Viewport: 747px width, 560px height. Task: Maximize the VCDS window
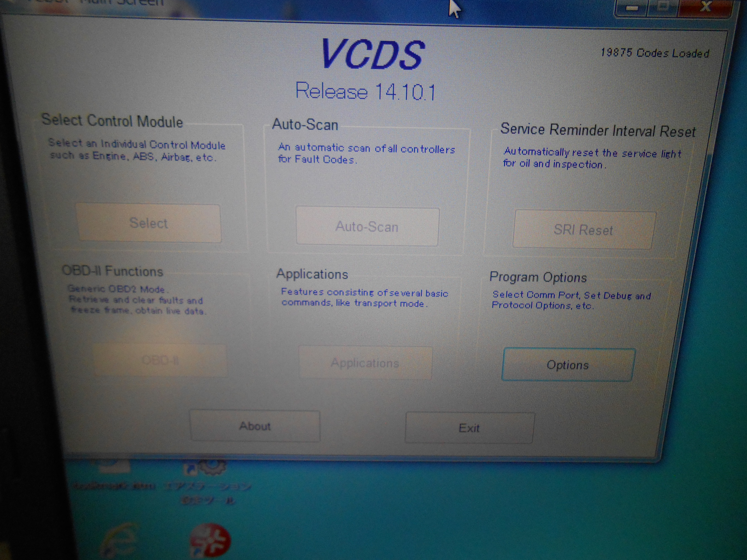click(663, 7)
